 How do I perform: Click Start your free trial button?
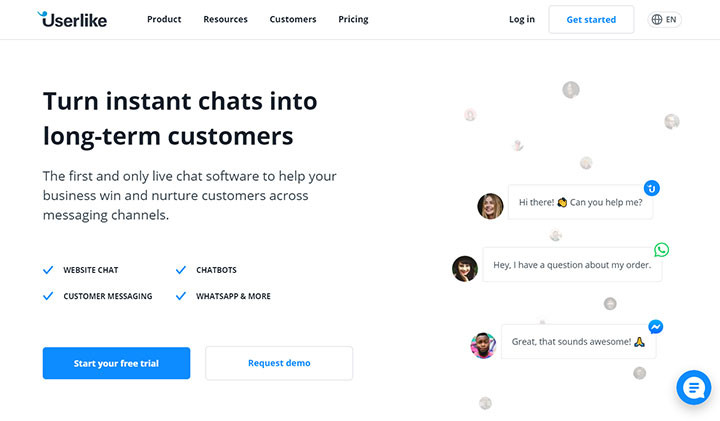point(116,363)
